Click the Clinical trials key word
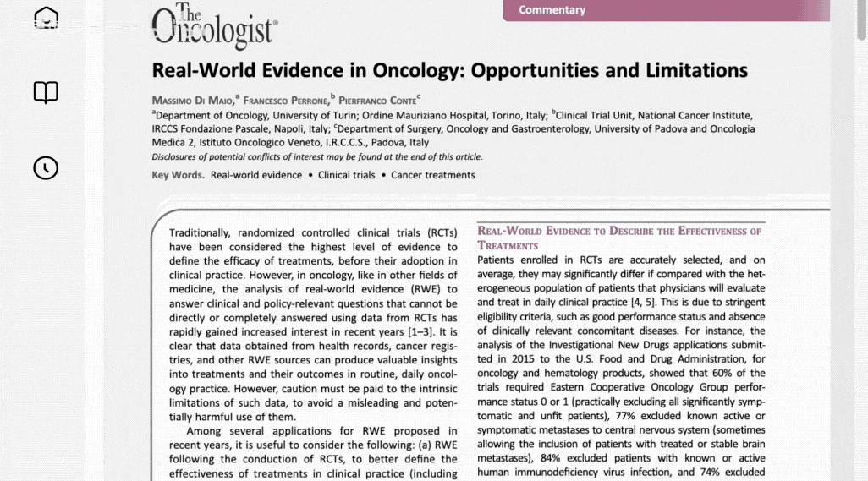The image size is (868, 481). 347,175
